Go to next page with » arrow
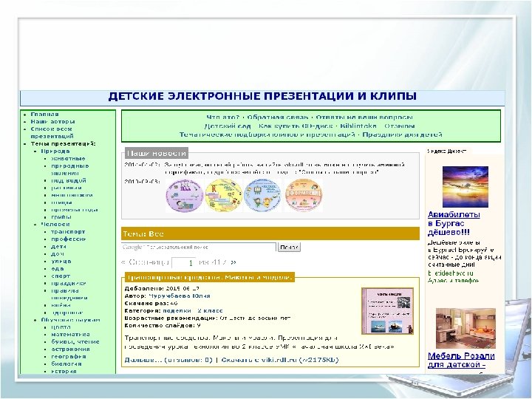 pyautogui.click(x=233, y=262)
